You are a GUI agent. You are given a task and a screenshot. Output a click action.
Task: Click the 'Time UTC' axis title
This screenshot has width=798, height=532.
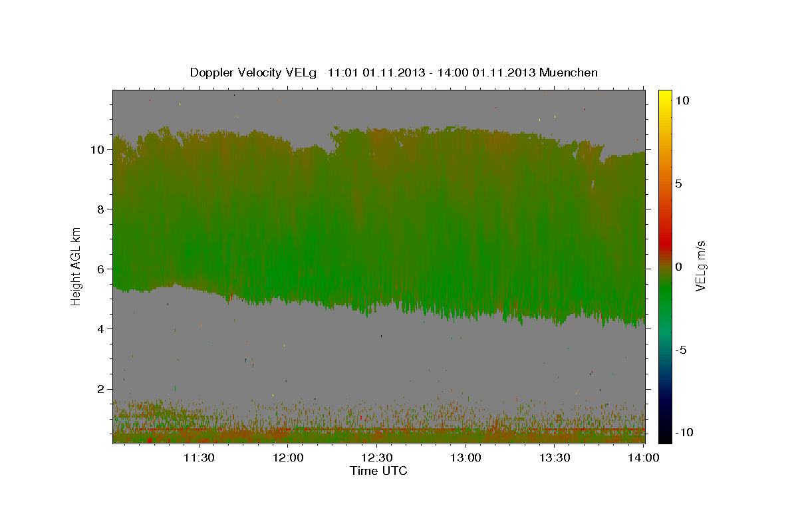click(378, 471)
